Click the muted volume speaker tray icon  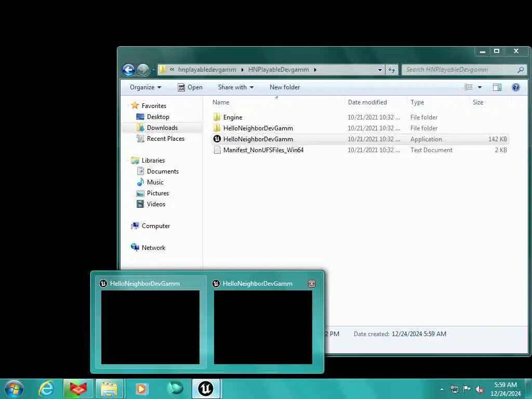click(x=480, y=390)
